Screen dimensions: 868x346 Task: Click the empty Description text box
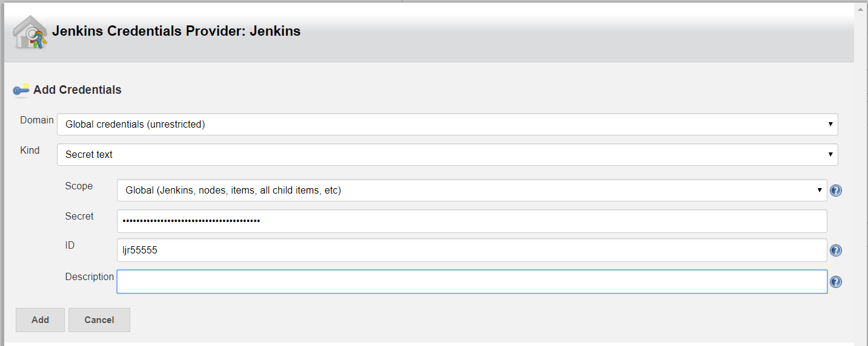(472, 281)
